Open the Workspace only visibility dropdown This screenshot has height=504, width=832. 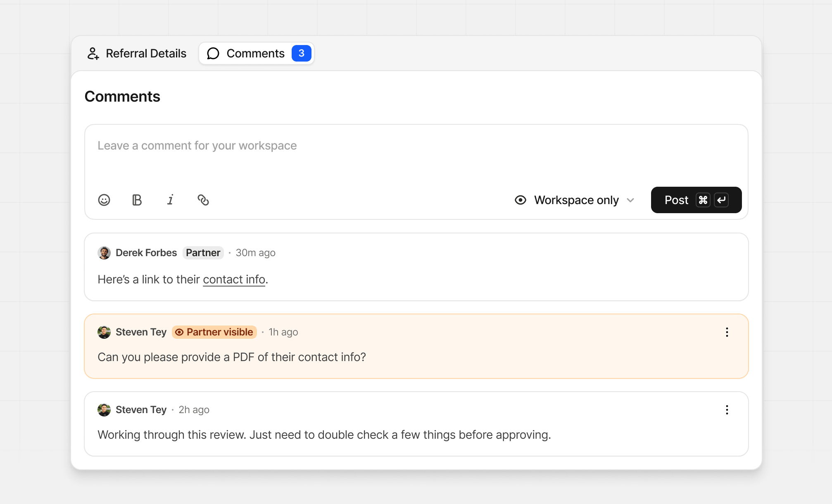[x=575, y=200]
